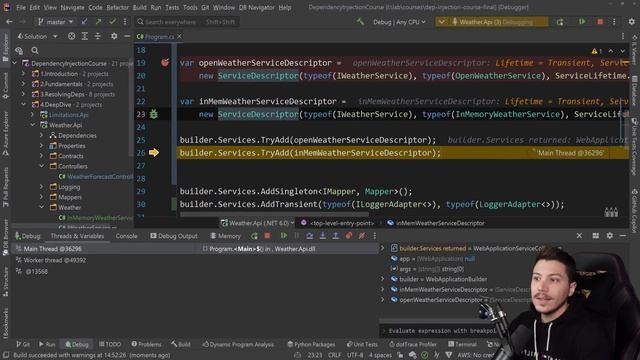Open the Weather.Api run configuration dropdown

click(x=491, y=22)
